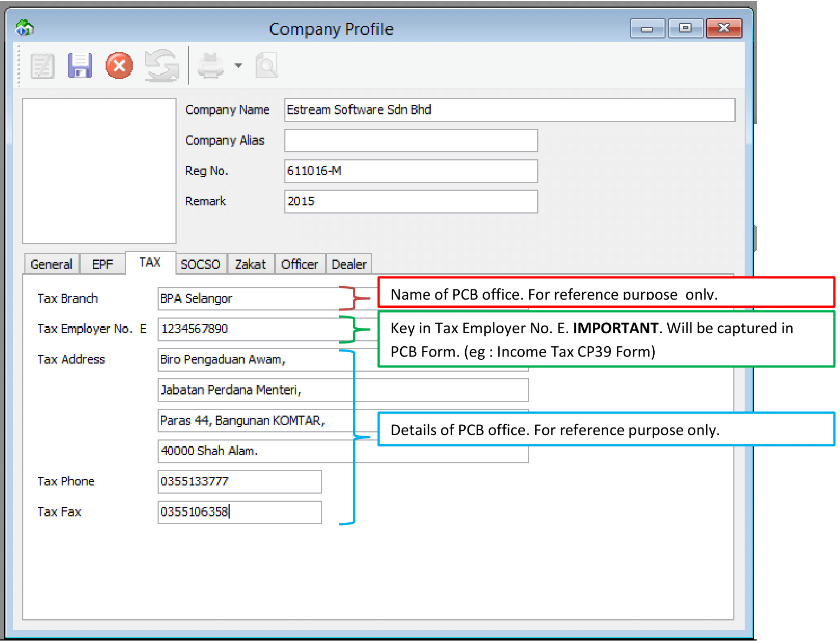Viewport: 840px width, 641px height.
Task: Maximize the Company Profile window
Action: tap(685, 28)
